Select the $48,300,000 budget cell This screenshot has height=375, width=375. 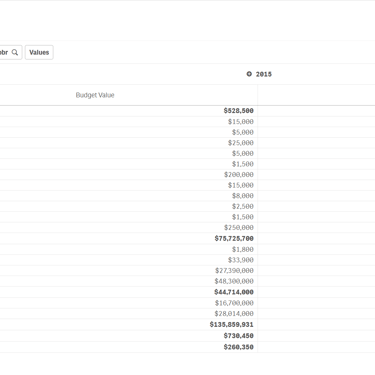[x=234, y=281]
